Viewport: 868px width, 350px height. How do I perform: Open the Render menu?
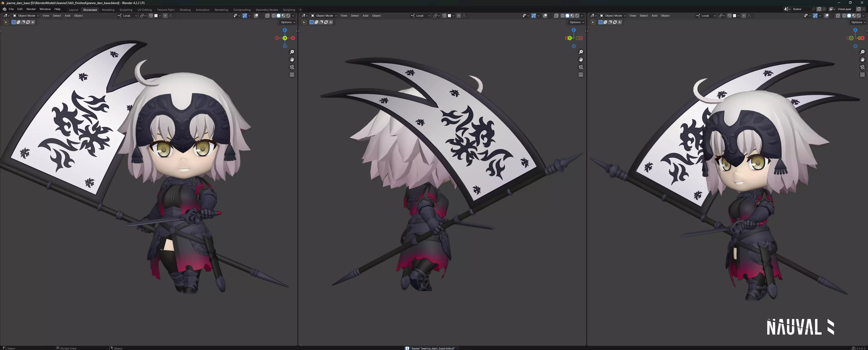pyautogui.click(x=31, y=9)
